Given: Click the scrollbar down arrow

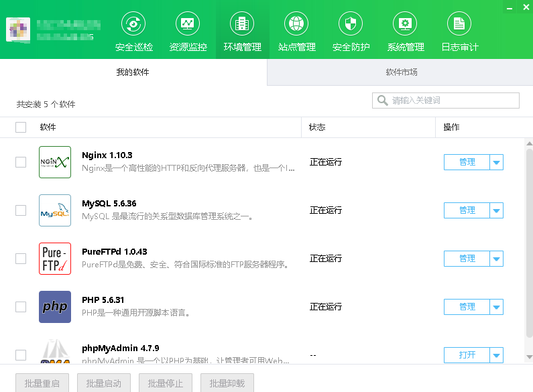Looking at the screenshot, I should point(529,356).
